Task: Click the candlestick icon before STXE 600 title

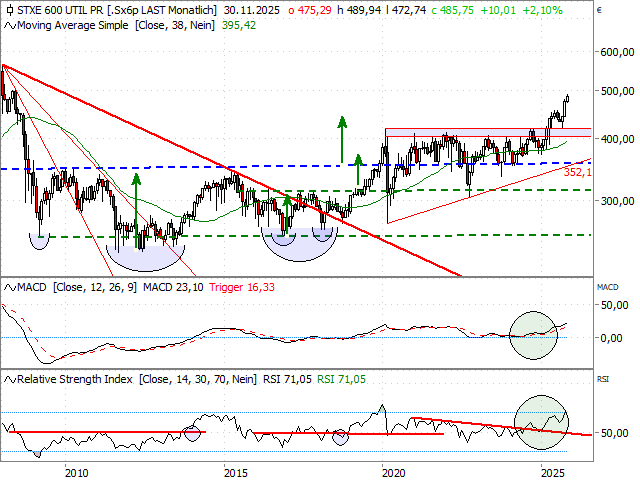Action: (x=8, y=9)
